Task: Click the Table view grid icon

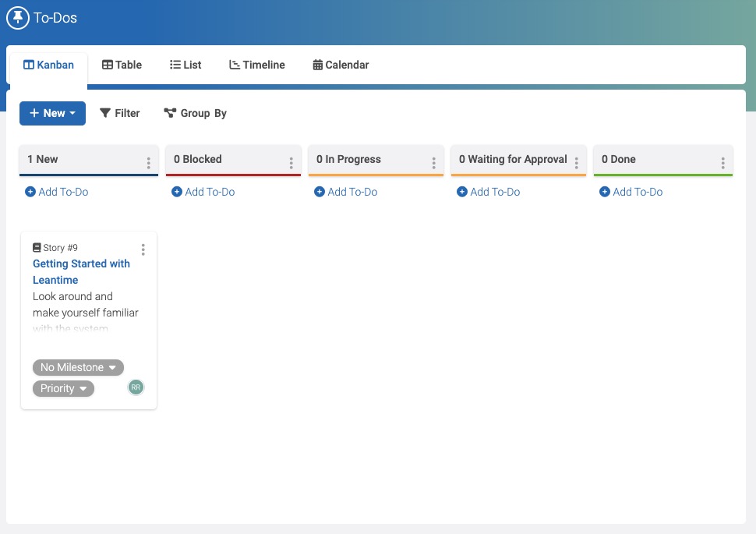Action: [108, 65]
